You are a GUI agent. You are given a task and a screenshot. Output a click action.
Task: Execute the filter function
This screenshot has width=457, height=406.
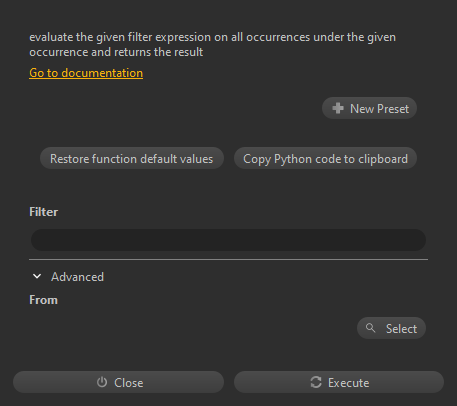point(339,382)
